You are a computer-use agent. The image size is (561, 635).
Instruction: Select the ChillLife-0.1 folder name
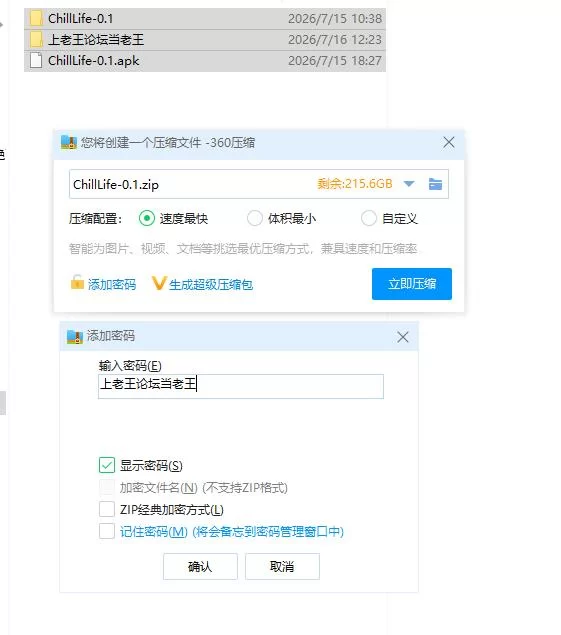click(x=81, y=18)
